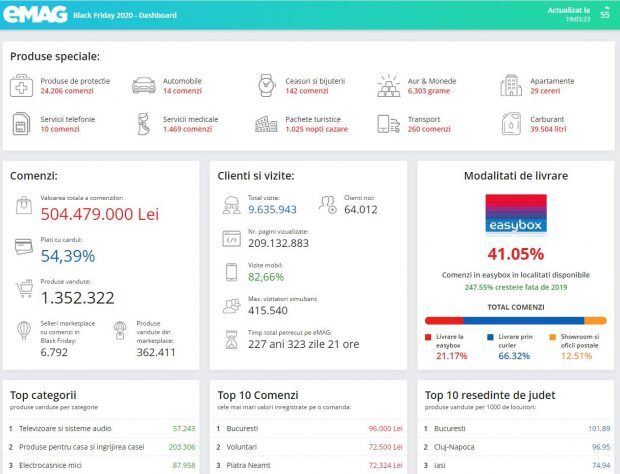Click the Produse de protectie medical kit icon
This screenshot has height=474, width=620.
(x=22, y=85)
